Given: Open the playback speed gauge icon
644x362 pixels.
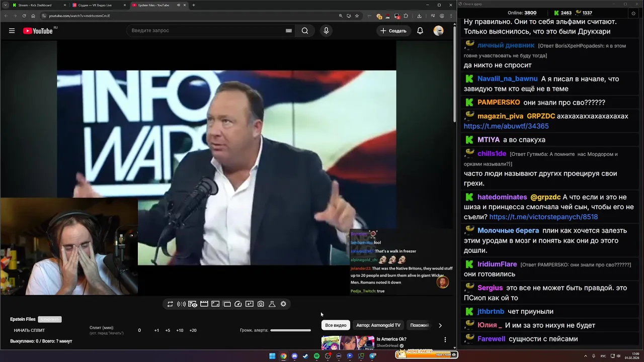Looking at the screenshot, I should (x=238, y=304).
